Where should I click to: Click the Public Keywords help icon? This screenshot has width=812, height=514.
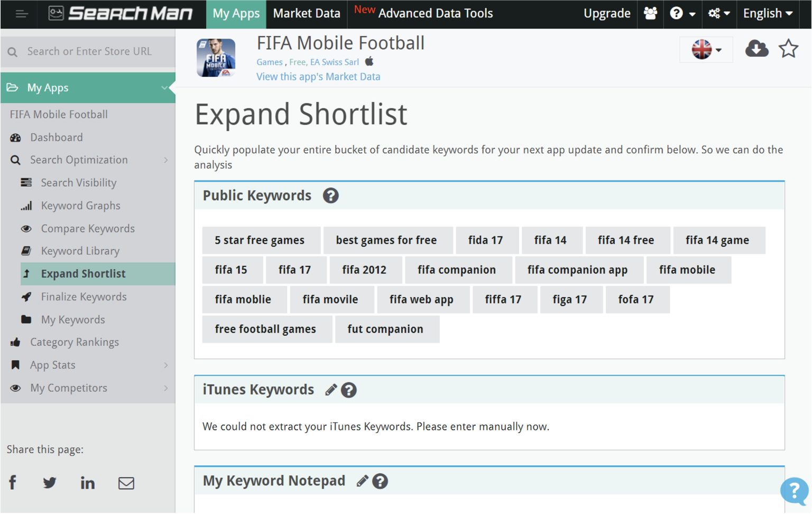(x=331, y=196)
